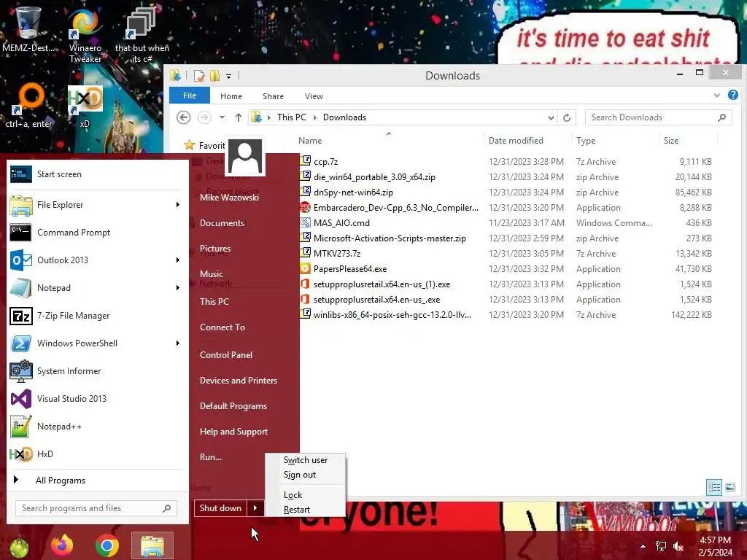Viewport: 747px width, 560px height.
Task: Open Control Panel from Start menu
Action: click(x=226, y=355)
